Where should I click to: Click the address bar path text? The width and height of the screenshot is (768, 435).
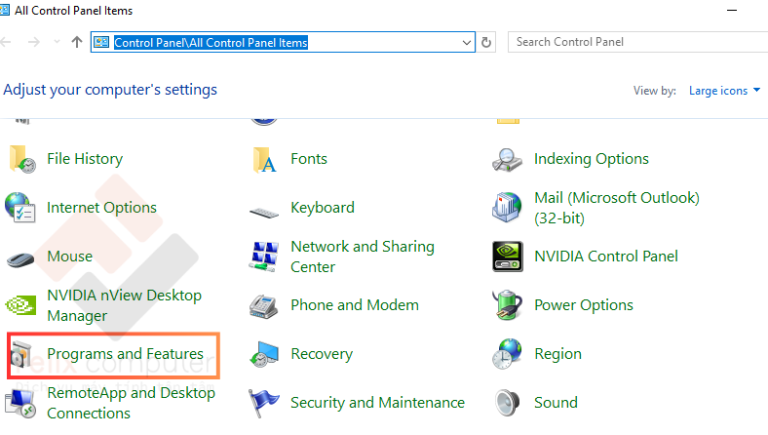pyautogui.click(x=211, y=43)
